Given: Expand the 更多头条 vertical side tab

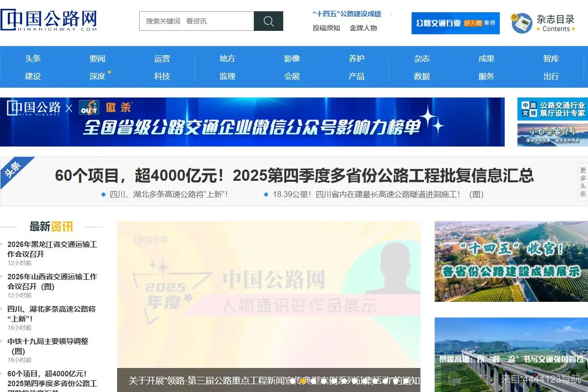Looking at the screenshot, I should (x=583, y=182).
